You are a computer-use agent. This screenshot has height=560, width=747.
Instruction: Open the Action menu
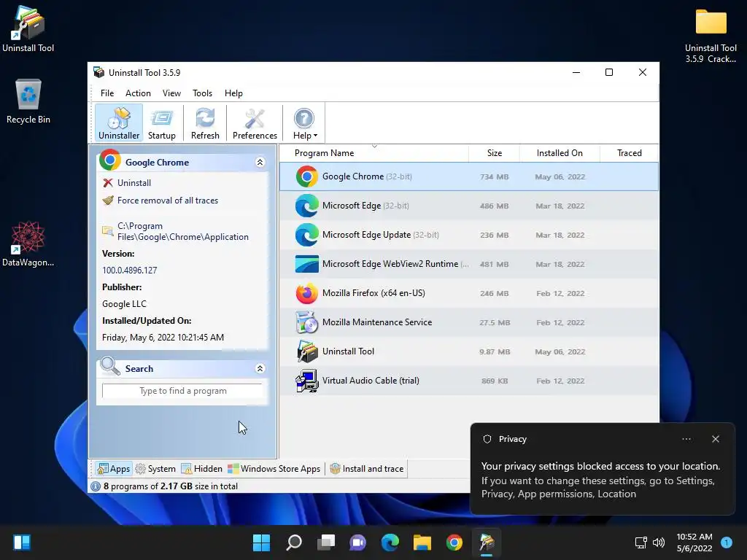[138, 93]
